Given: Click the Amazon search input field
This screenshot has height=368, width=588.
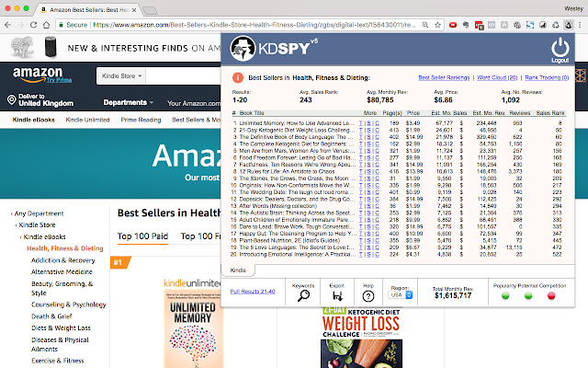Looking at the screenshot, I should click(183, 75).
